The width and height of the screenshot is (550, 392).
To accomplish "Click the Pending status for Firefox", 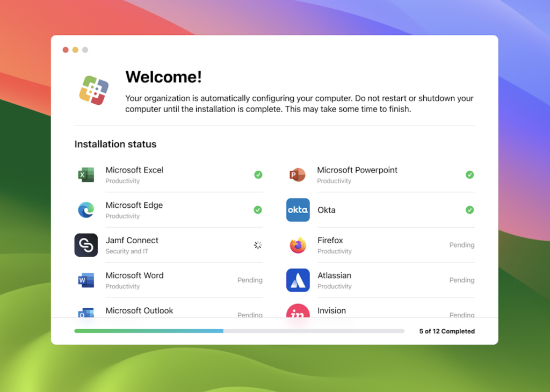I will pyautogui.click(x=462, y=245).
